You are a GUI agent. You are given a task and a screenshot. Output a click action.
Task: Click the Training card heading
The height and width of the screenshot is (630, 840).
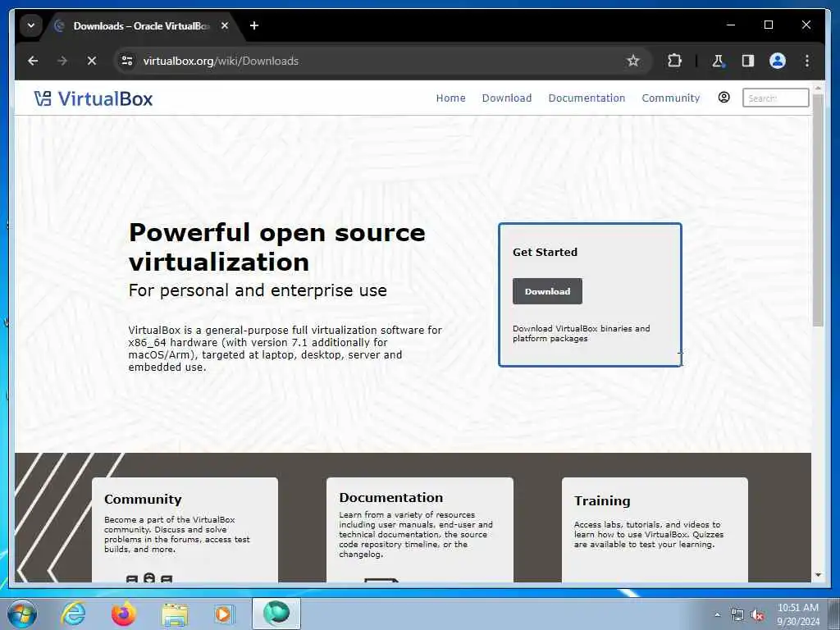point(602,501)
